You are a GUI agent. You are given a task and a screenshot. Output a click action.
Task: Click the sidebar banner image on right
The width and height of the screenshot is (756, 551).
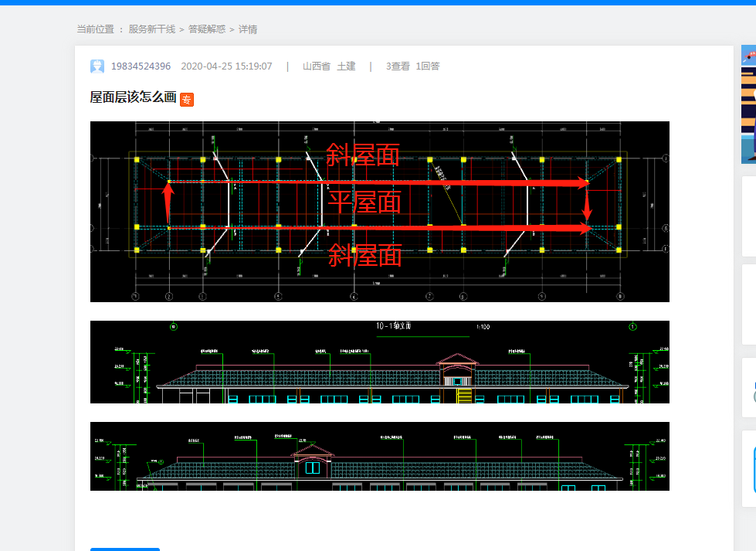tap(748, 104)
